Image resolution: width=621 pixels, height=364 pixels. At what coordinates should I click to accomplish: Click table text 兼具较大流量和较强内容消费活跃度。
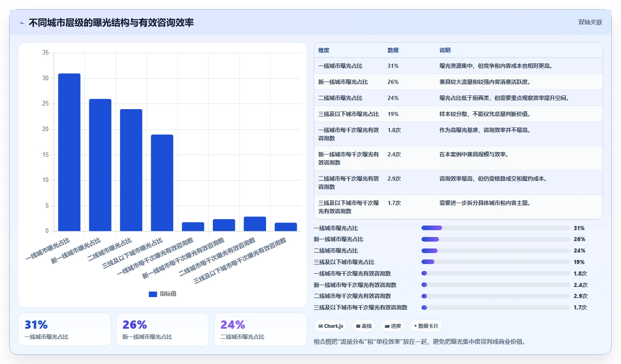[x=485, y=82]
